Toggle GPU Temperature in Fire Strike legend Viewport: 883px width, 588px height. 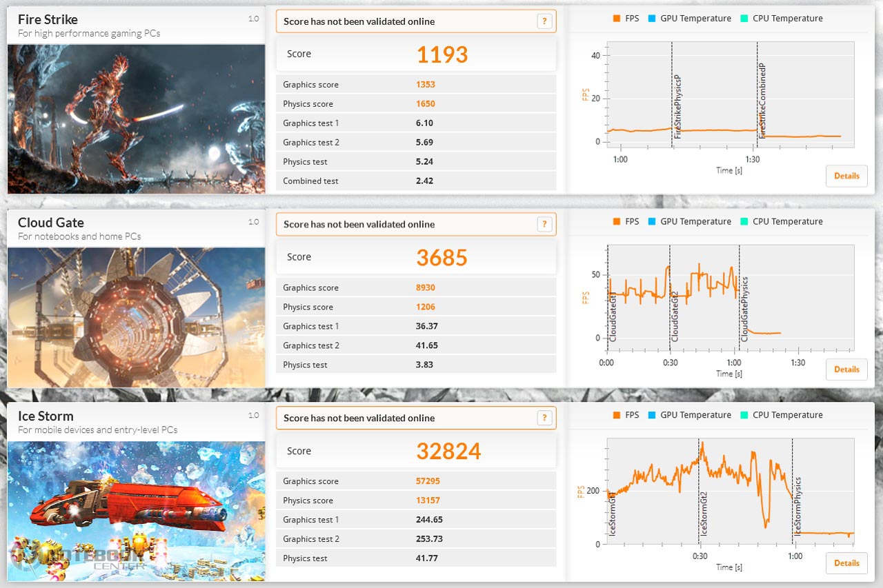coord(688,19)
